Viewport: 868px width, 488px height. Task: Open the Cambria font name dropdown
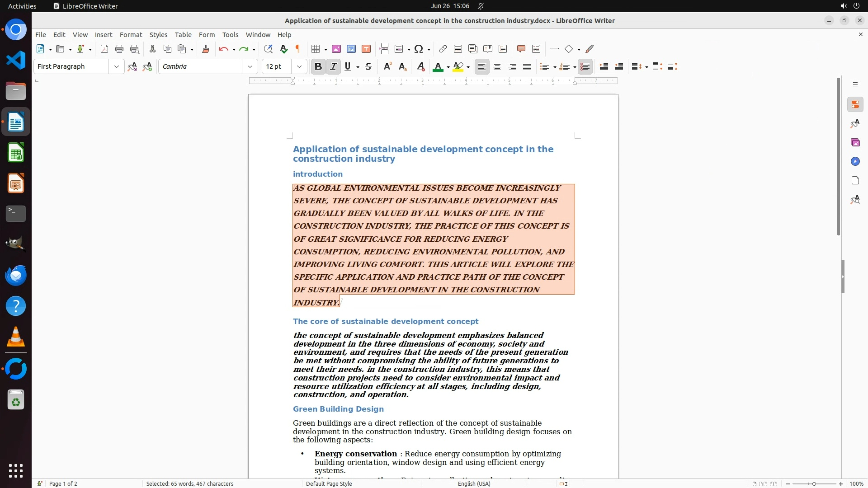point(250,67)
